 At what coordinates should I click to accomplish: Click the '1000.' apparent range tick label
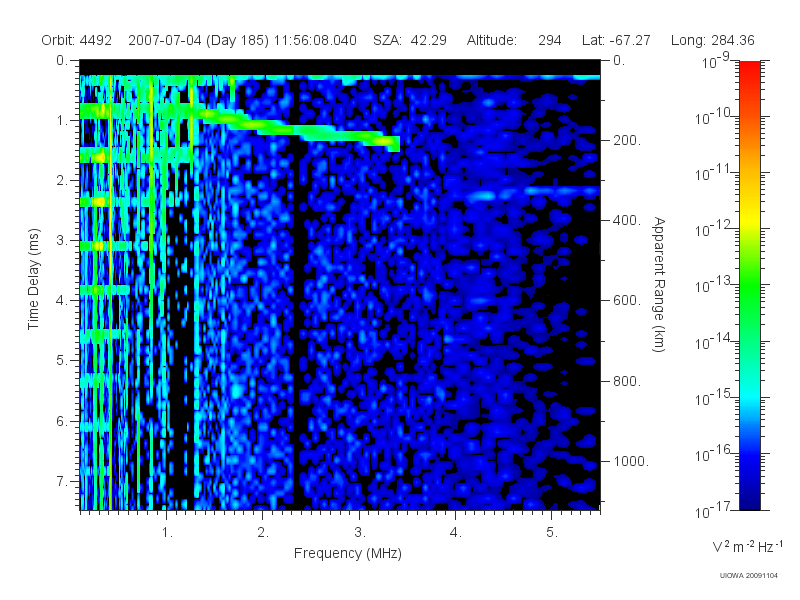[x=631, y=461]
